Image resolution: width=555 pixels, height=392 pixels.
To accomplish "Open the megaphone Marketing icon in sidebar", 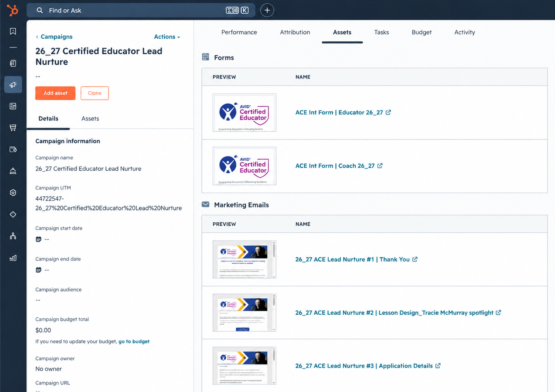I will click(x=13, y=85).
